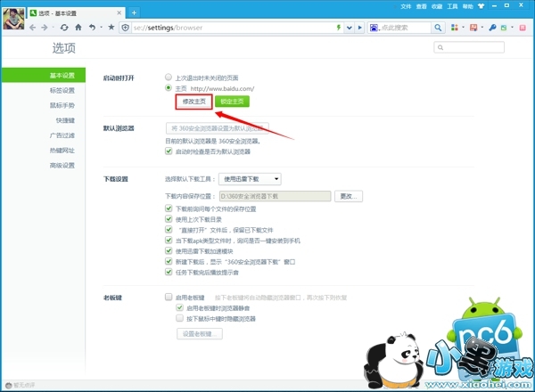Open a new tab with plus button
The width and height of the screenshot is (535, 392).
(134, 13)
